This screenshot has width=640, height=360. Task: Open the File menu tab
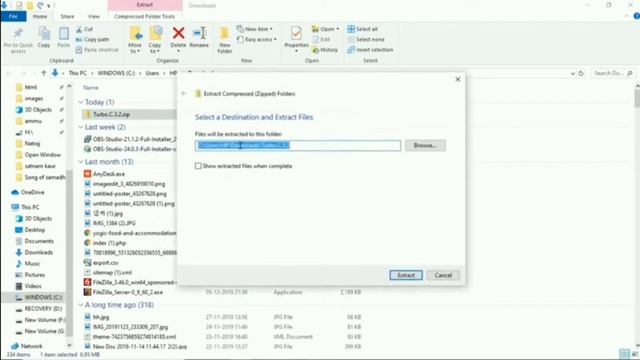click(x=13, y=16)
